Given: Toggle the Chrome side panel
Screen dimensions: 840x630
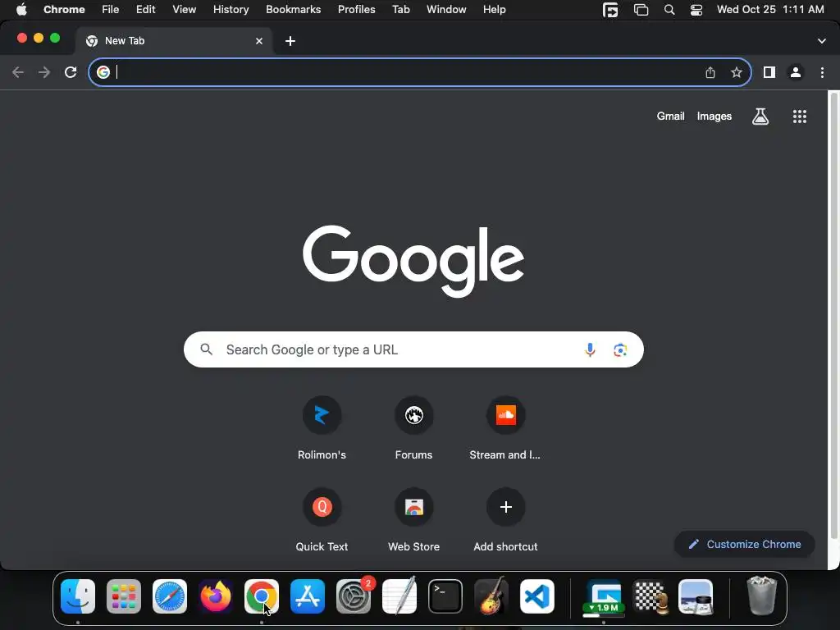Looking at the screenshot, I should pyautogui.click(x=769, y=72).
